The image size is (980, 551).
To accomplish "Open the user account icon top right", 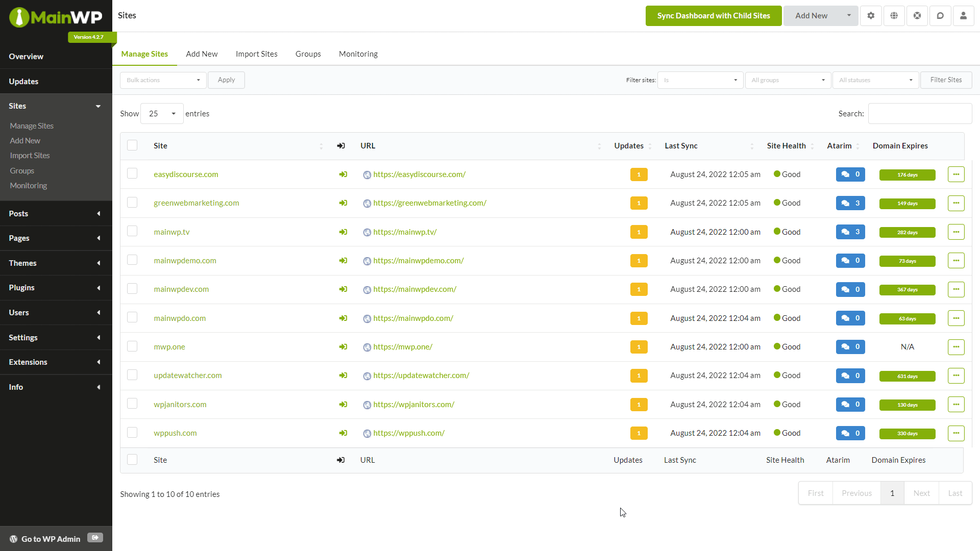I will pos(964,15).
